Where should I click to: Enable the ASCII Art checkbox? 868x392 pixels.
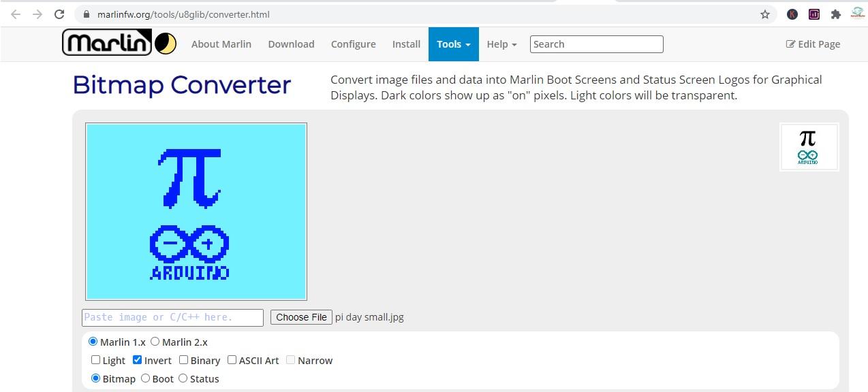pos(232,360)
